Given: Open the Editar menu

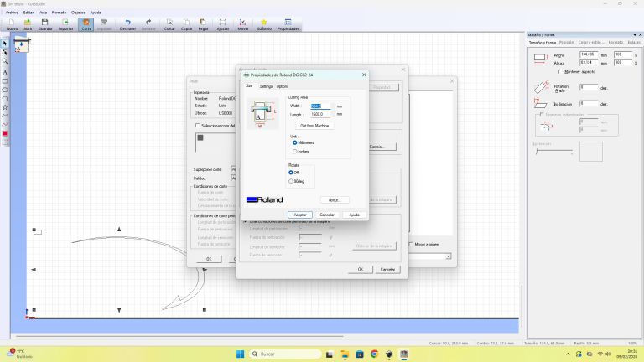Looking at the screenshot, I should pos(28,13).
